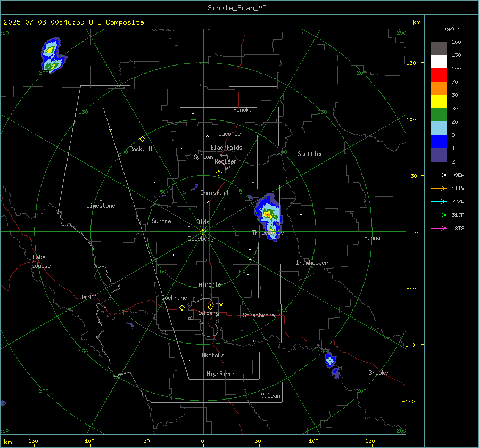Click the magenta 18TS arrow in legend

tap(439, 228)
